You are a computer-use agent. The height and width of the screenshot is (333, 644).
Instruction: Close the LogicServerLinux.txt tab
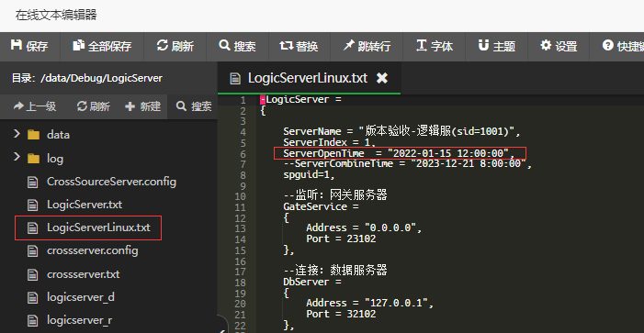(x=382, y=78)
